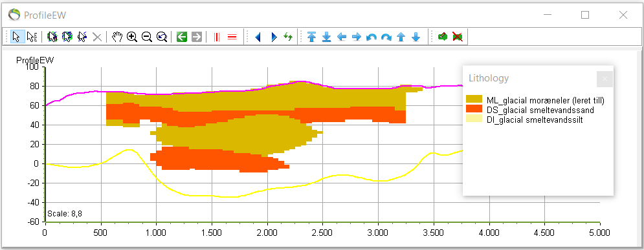Viewport: 644px width, 250px height.
Task: Click the light blue right arrow
Action: tap(357, 37)
